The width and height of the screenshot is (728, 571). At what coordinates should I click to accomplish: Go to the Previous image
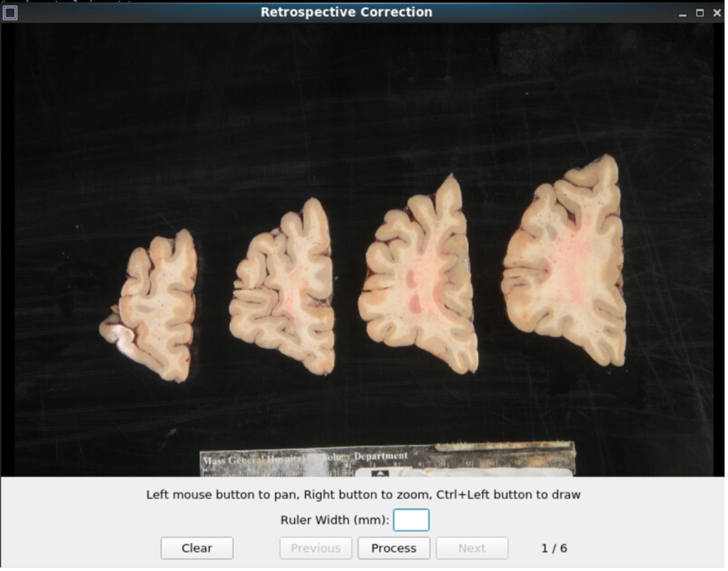tap(316, 548)
